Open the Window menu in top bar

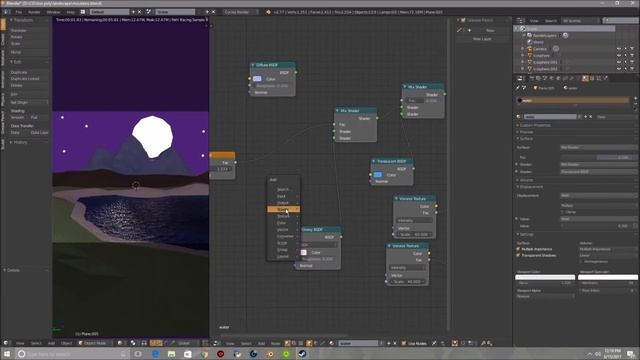point(53,12)
